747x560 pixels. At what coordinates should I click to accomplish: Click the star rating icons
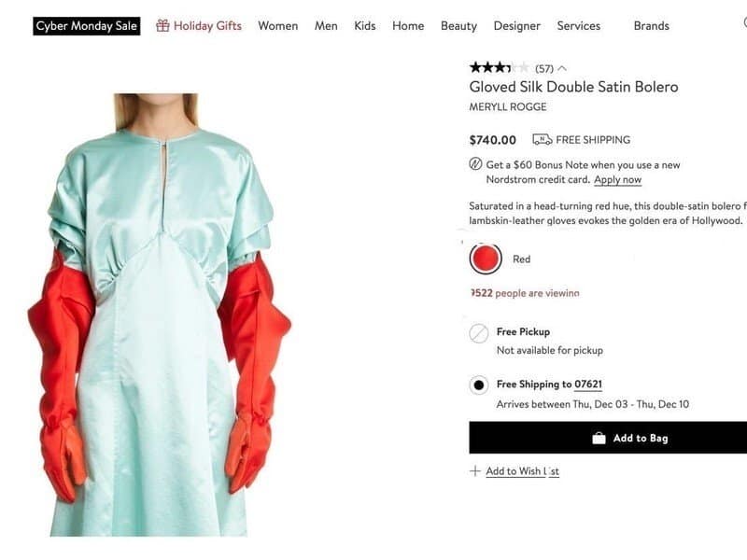click(x=499, y=68)
